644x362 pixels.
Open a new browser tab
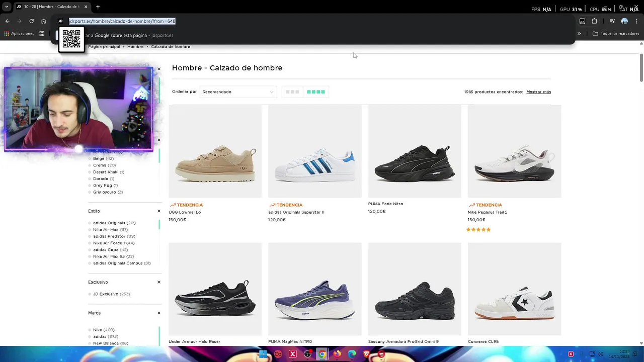[x=98, y=7]
